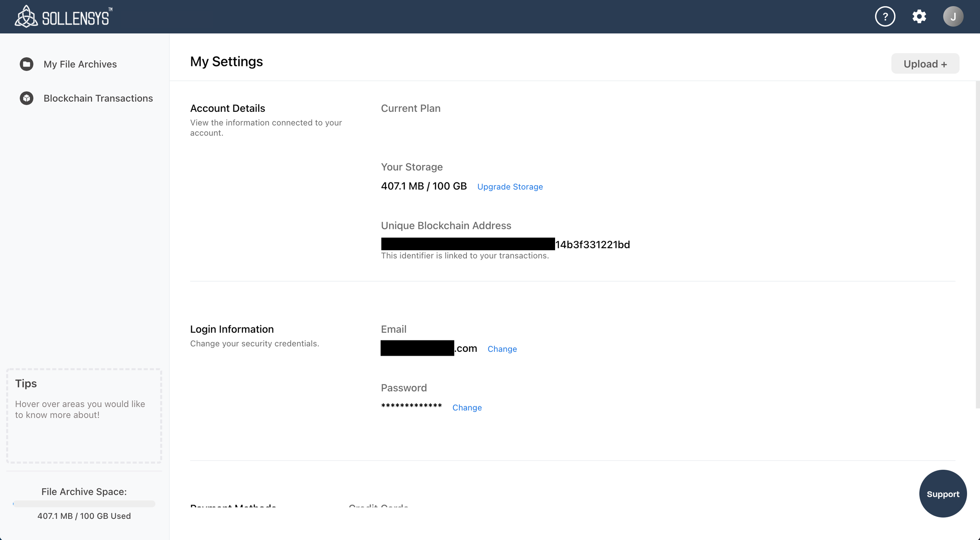Click the Tips hint box
Viewport: 980px width, 540px height.
[84, 416]
